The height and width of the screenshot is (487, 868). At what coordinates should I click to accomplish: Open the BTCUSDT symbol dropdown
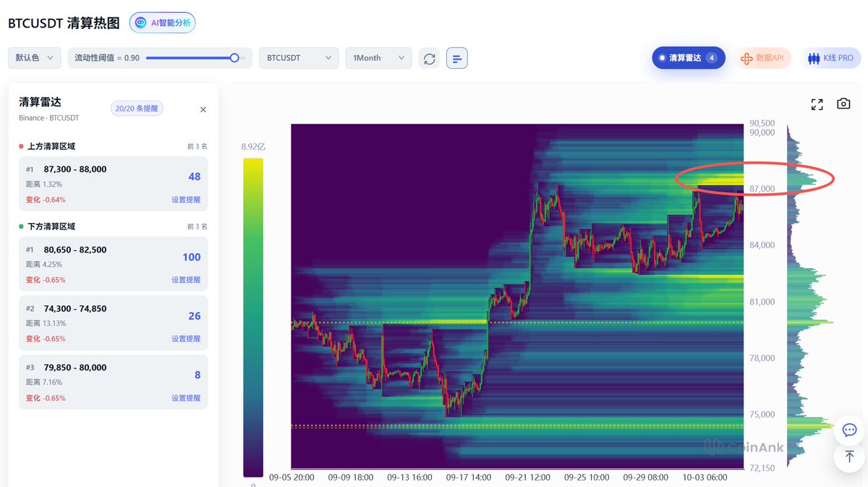[x=299, y=58]
